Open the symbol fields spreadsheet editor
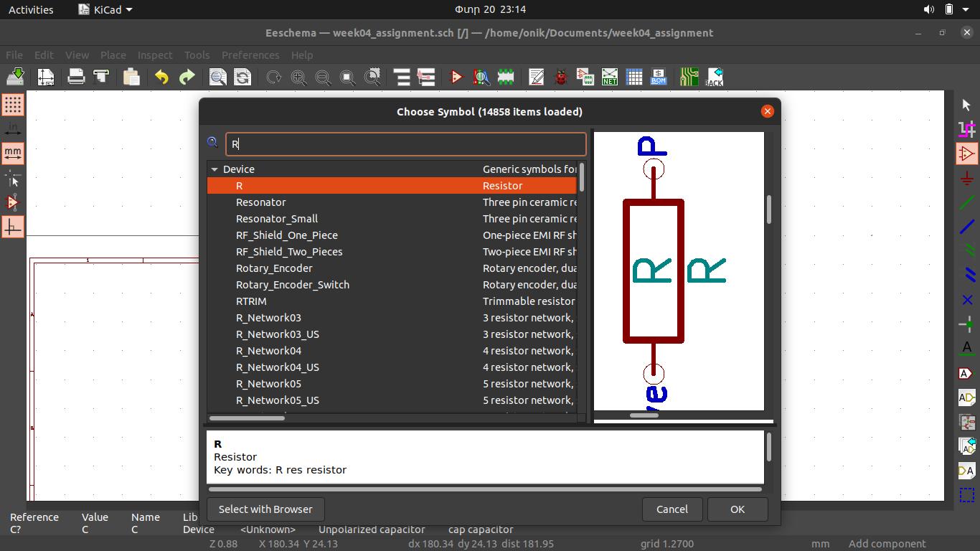The image size is (980, 551). tap(634, 77)
